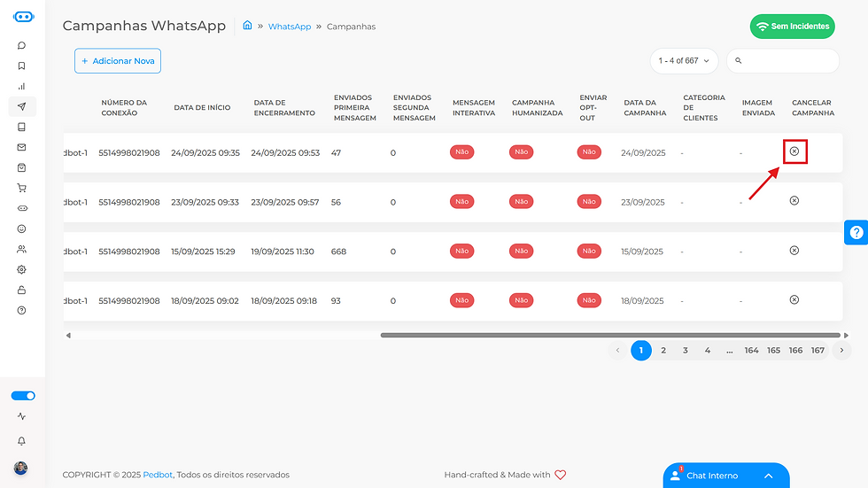The width and height of the screenshot is (868, 488).
Task: Select pagination page 4
Action: [x=708, y=350]
